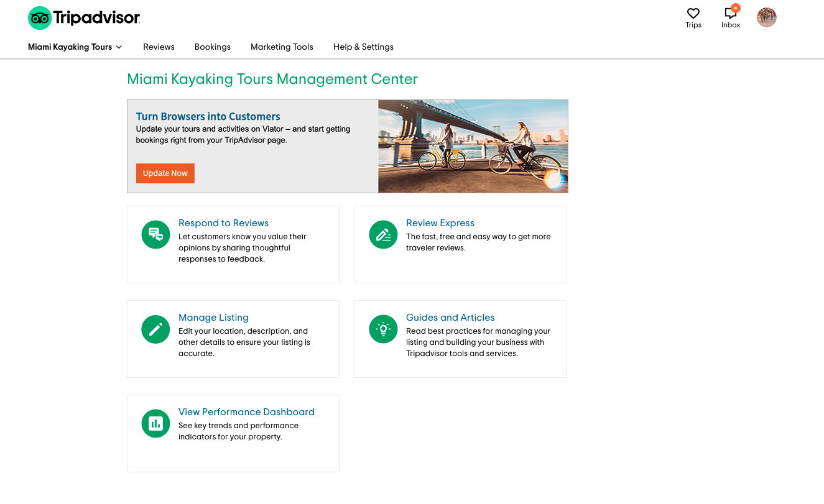Click the Turn Browsers into Customers heading
824x504 pixels.
coord(208,116)
